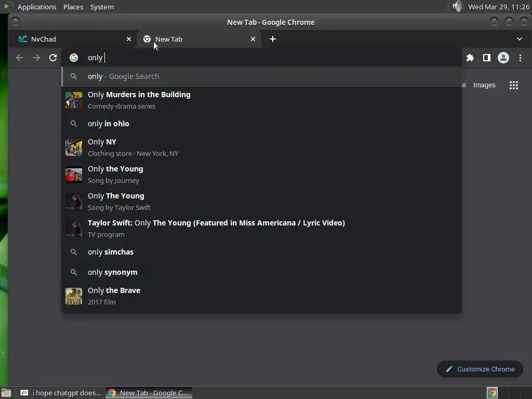
Task: Click the Customize Chrome button
Action: pyautogui.click(x=480, y=369)
